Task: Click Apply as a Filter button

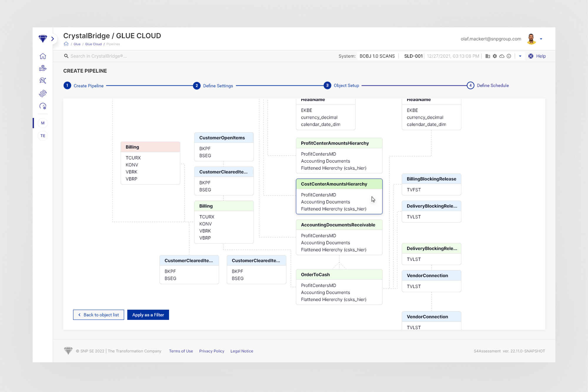Action: click(148, 315)
